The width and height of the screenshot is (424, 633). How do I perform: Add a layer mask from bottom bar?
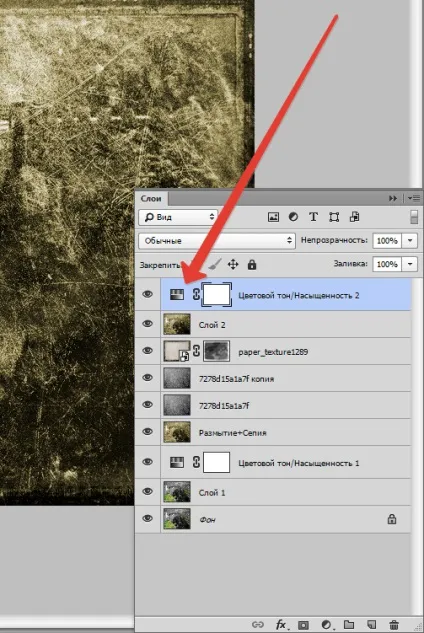point(303,625)
